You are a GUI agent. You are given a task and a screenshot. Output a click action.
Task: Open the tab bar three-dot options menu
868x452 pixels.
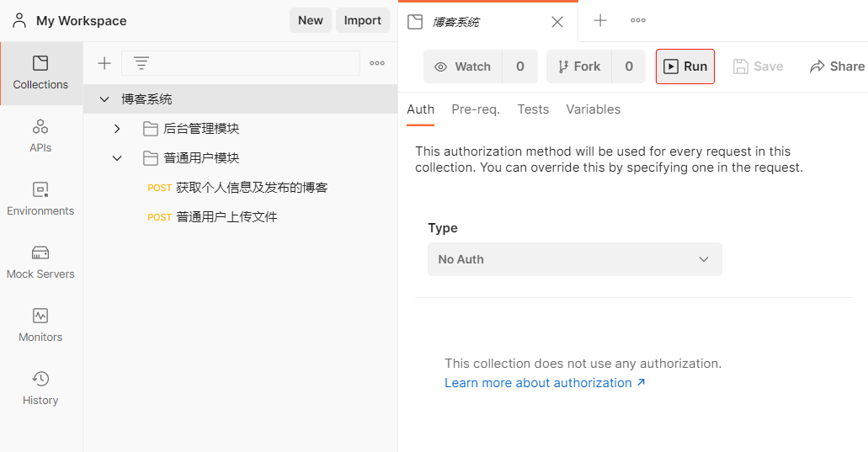(x=637, y=20)
